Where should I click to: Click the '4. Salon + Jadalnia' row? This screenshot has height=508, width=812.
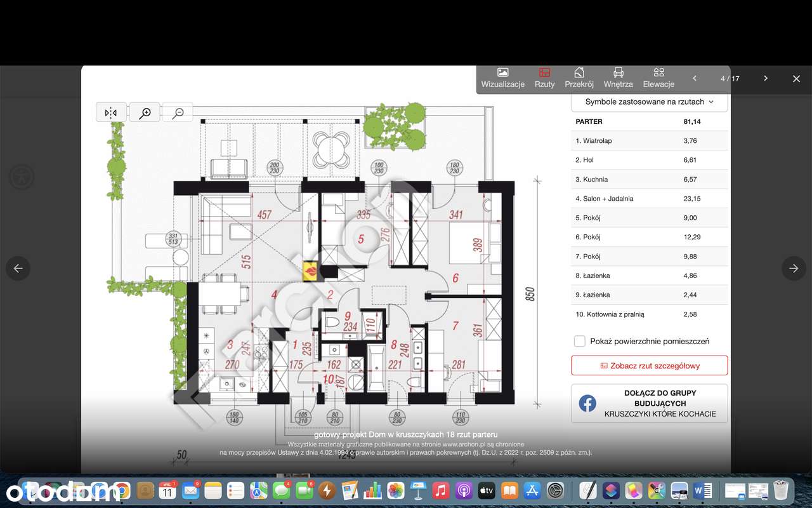649,199
